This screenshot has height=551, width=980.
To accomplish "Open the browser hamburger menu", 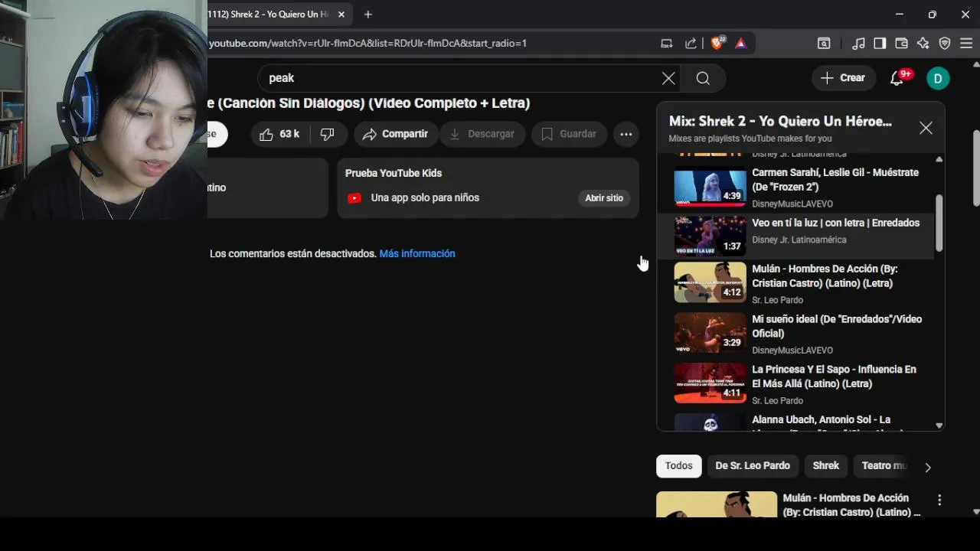I will [x=966, y=44].
